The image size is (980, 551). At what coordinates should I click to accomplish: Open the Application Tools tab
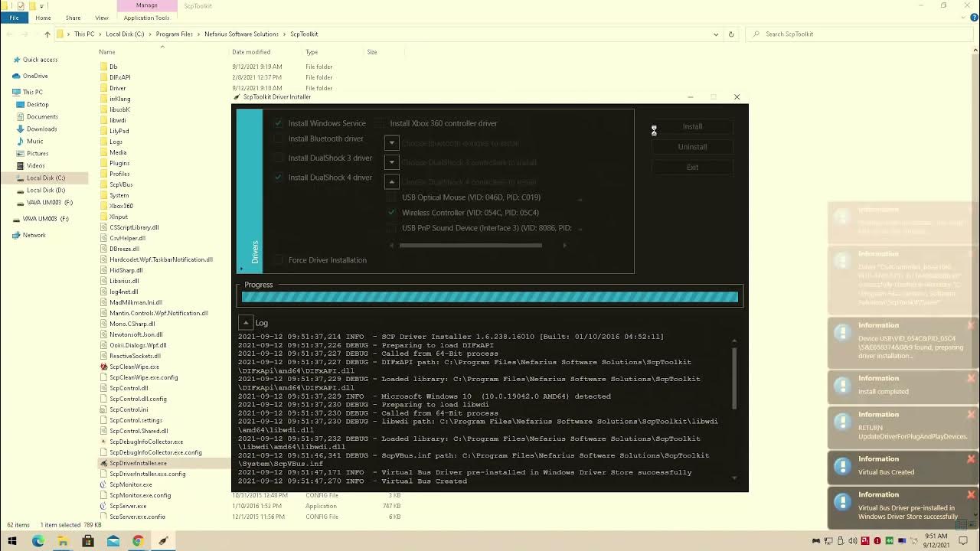[x=146, y=18]
